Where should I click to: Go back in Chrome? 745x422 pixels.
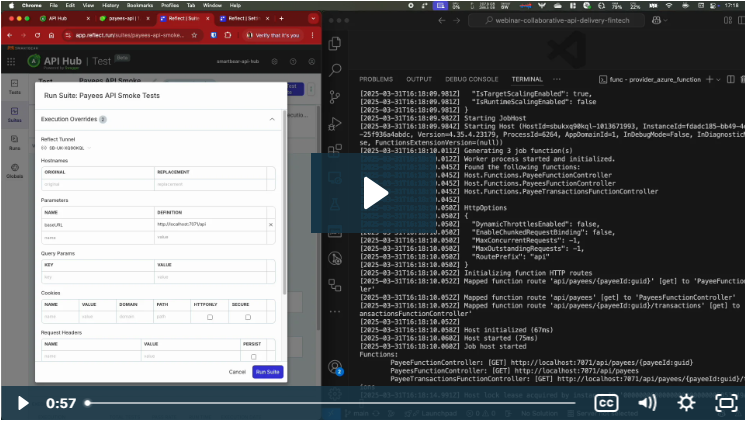pyautogui.click(x=10, y=35)
